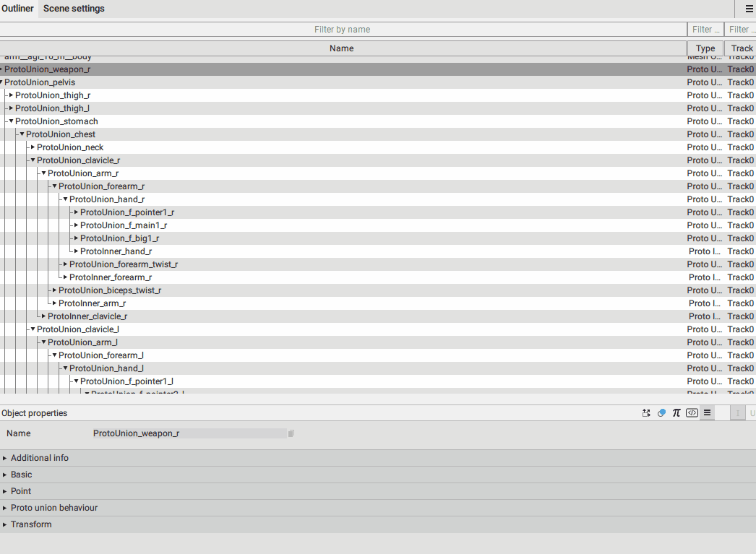
Task: Select ProtoUnion_hand_r in the outliner
Action: 107,199
